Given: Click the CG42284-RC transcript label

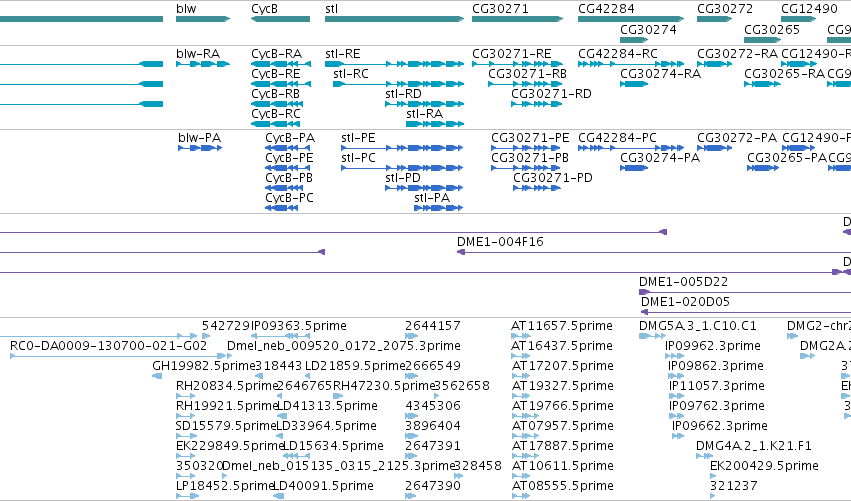Looking at the screenshot, I should pyautogui.click(x=618, y=54).
